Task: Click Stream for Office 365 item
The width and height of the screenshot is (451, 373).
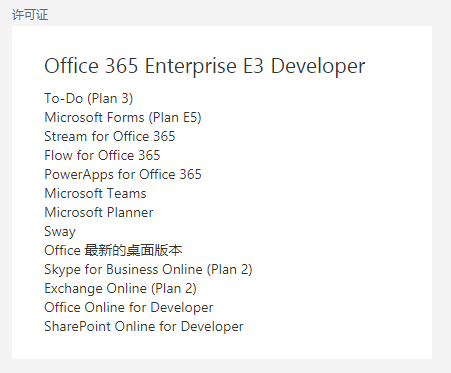Action: coord(110,136)
